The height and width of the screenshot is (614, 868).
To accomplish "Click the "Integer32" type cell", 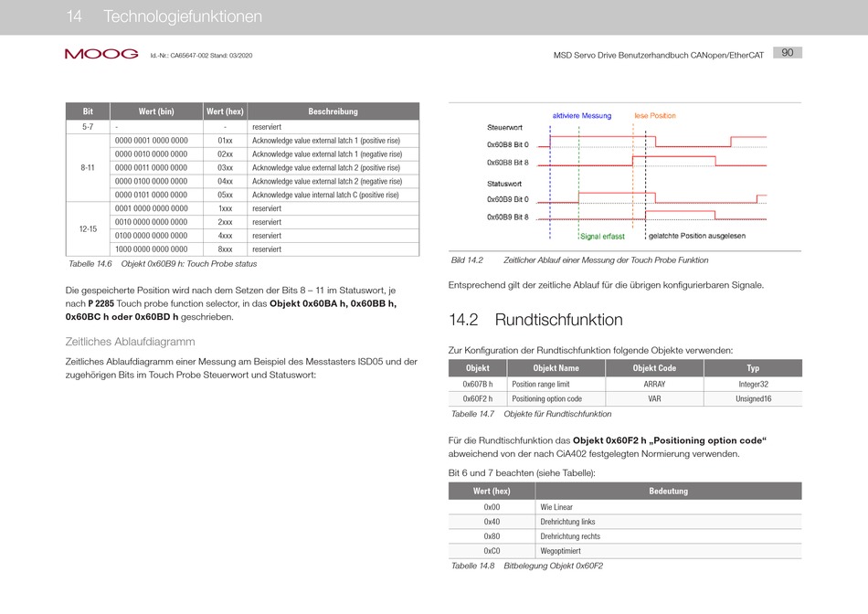I will coord(754,385).
